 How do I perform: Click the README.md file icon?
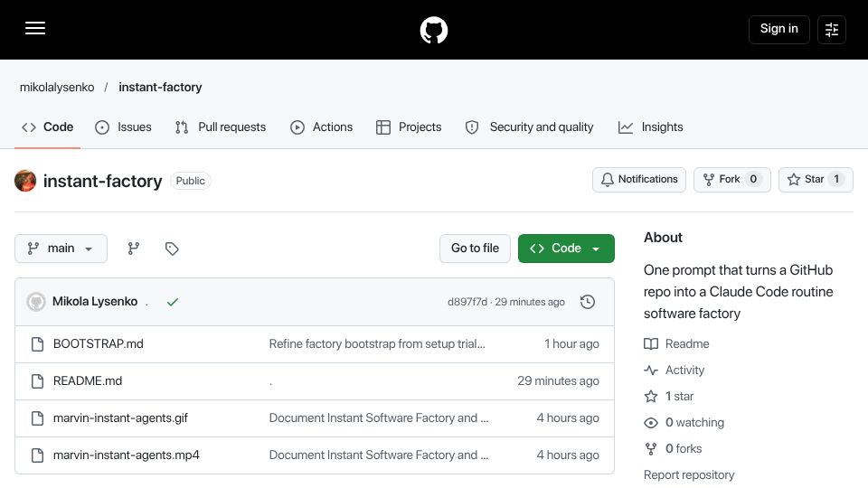[37, 381]
